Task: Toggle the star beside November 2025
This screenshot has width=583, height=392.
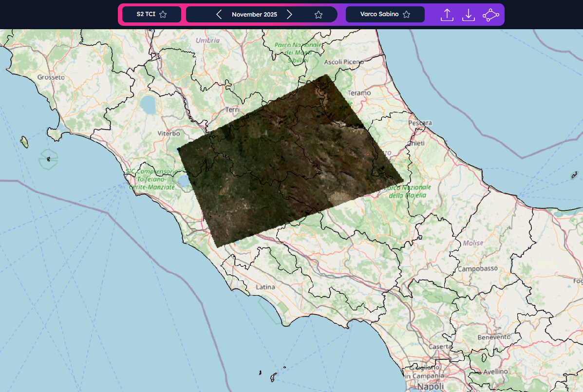Action: 319,15
